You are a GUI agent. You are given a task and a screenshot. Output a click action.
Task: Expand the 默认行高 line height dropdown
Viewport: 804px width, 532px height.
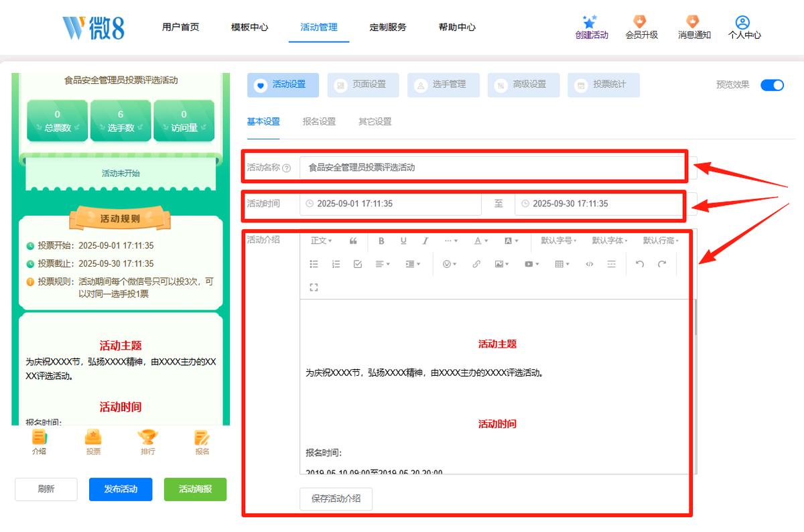click(661, 241)
